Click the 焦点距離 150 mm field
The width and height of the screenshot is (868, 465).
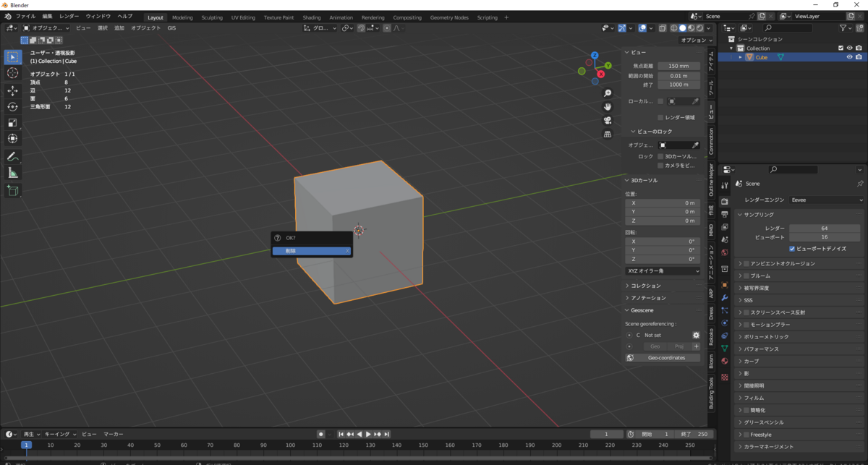678,66
